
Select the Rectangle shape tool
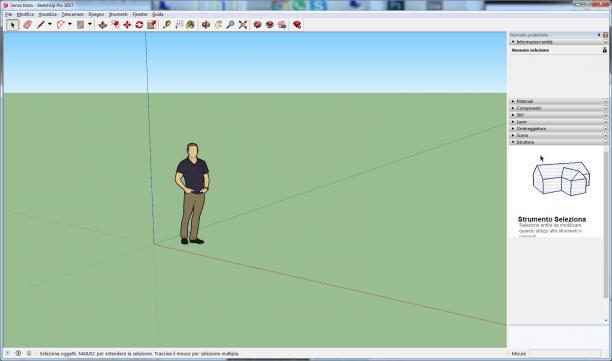(x=80, y=25)
